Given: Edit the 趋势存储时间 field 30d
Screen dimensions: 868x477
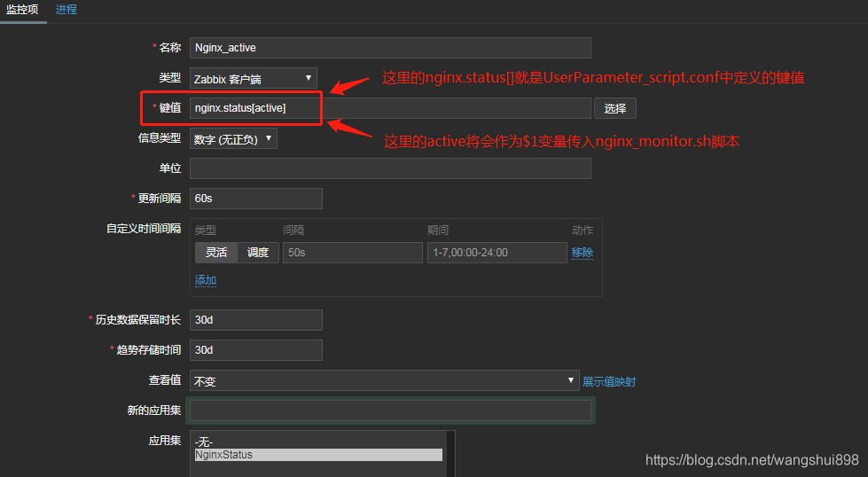Looking at the screenshot, I should (x=255, y=349).
